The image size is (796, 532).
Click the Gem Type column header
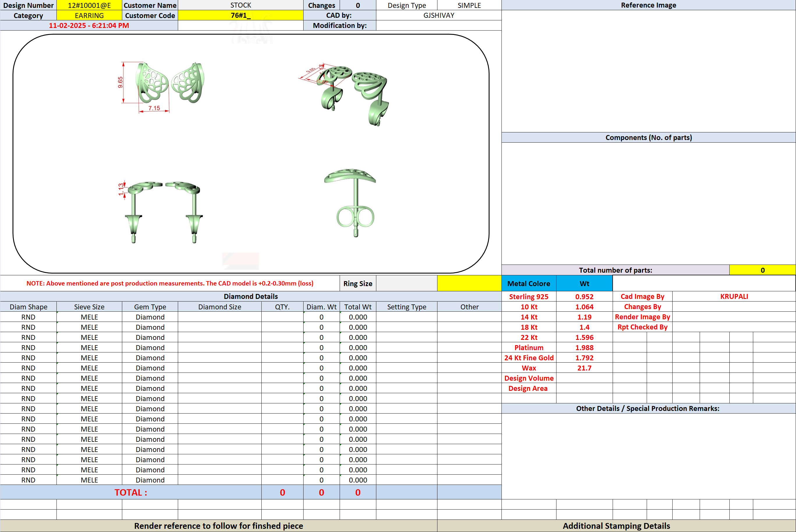click(x=150, y=307)
